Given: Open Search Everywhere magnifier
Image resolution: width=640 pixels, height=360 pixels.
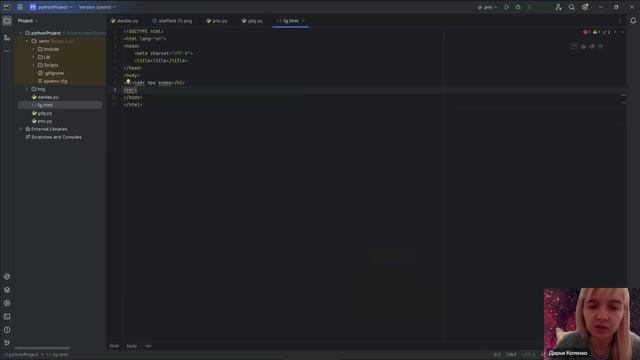Looking at the screenshot, I should point(571,7).
